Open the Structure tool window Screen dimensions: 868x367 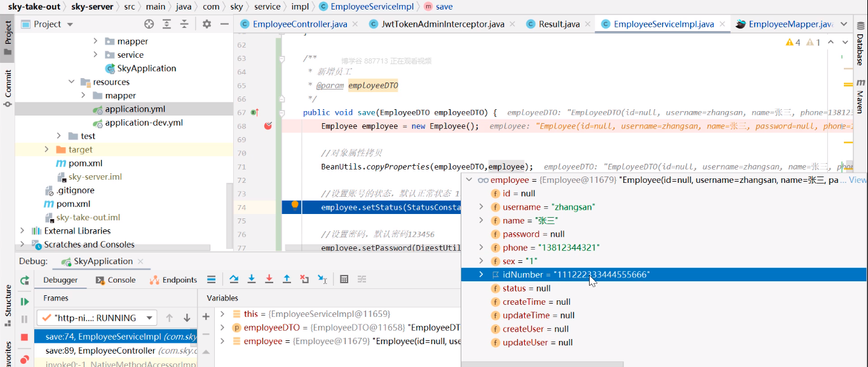pos(8,305)
